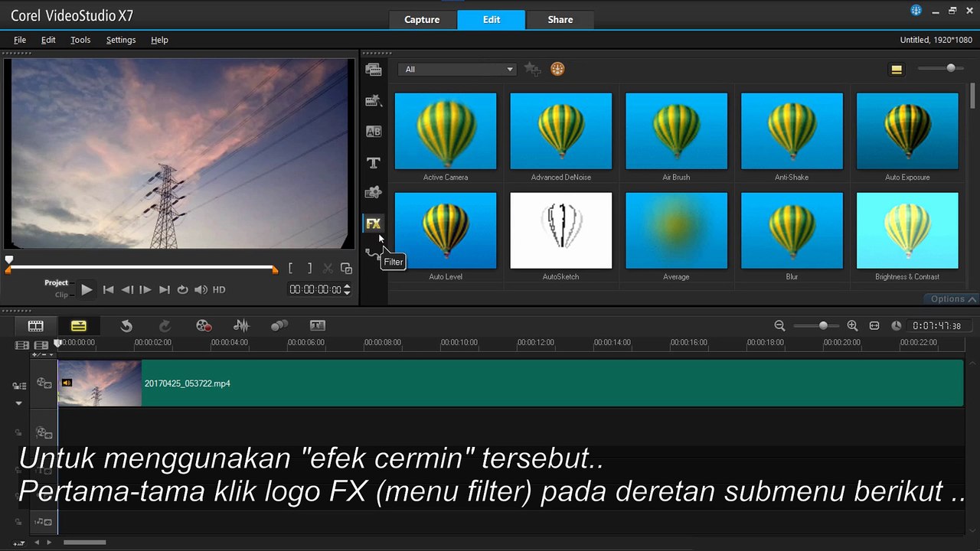
Task: Open the Settings menu
Action: [x=121, y=40]
